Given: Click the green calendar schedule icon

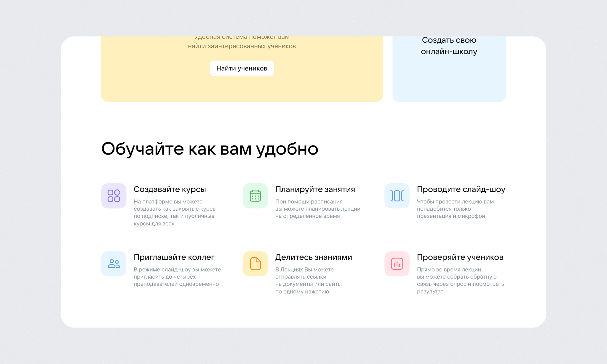Looking at the screenshot, I should pos(255,196).
